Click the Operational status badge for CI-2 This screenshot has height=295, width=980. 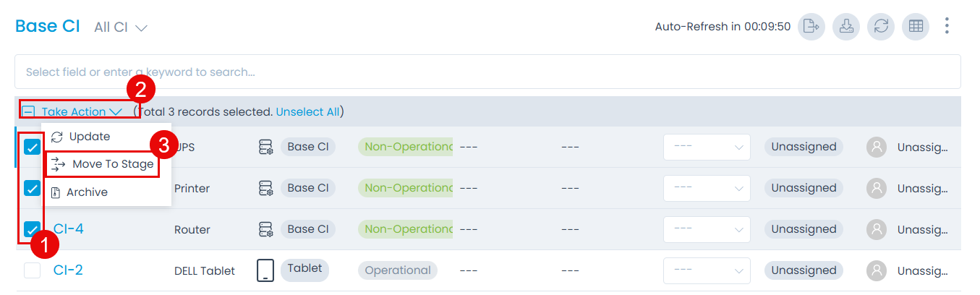[397, 270]
